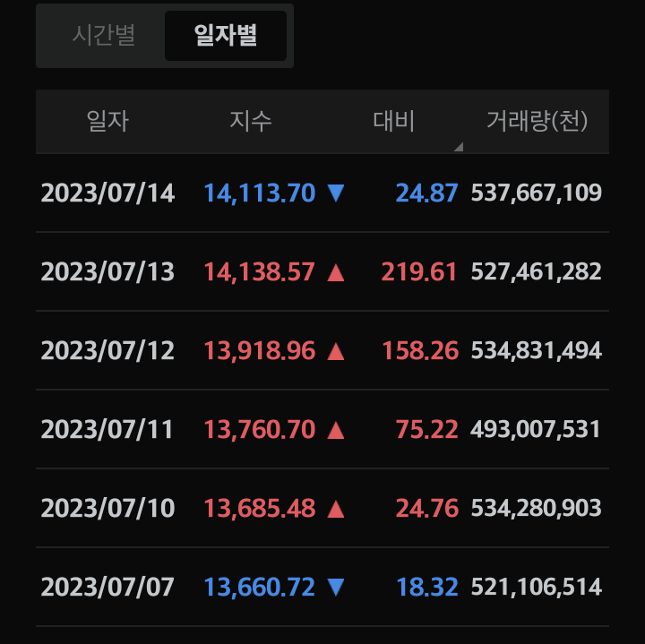The image size is (645, 644).
Task: Select index value 14,113.70
Action: [260, 193]
